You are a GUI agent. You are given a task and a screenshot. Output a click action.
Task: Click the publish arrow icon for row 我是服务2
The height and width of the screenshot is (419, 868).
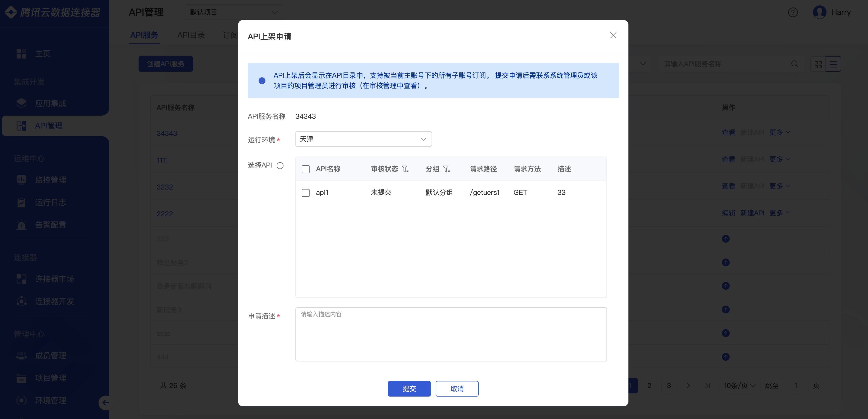tap(726, 262)
